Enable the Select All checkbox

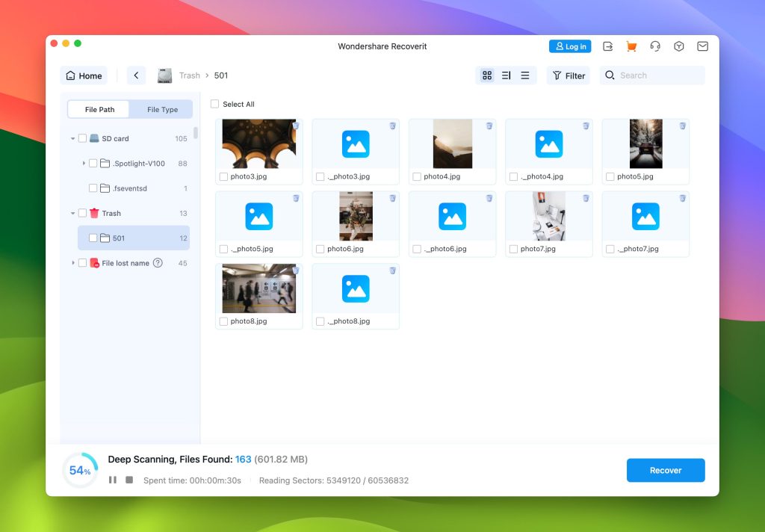215,105
